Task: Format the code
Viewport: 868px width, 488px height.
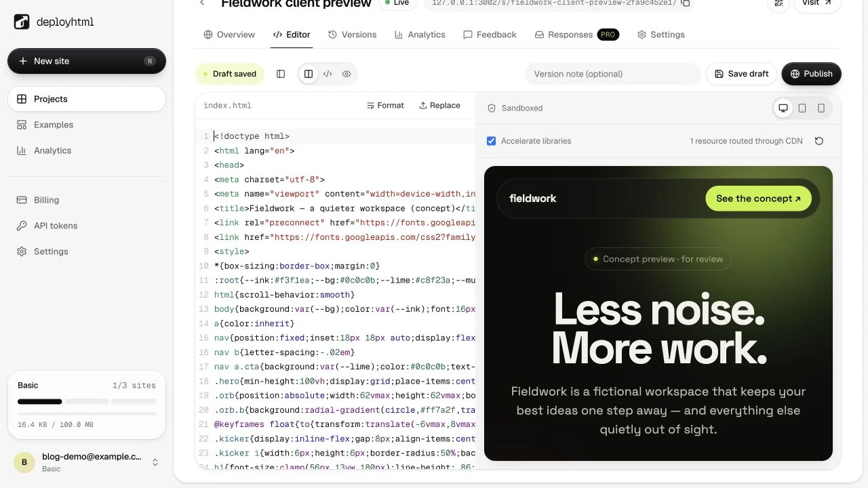Action: click(x=385, y=105)
